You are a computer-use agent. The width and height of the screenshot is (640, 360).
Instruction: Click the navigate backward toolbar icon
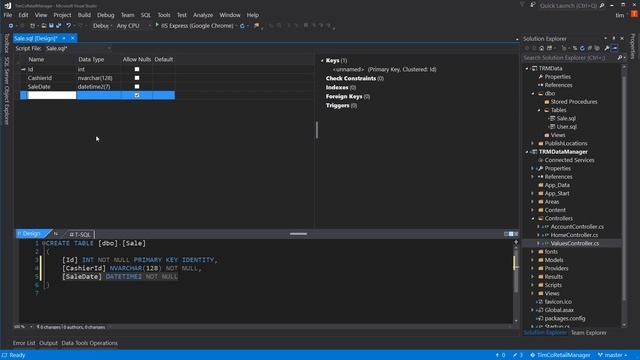point(11,25)
